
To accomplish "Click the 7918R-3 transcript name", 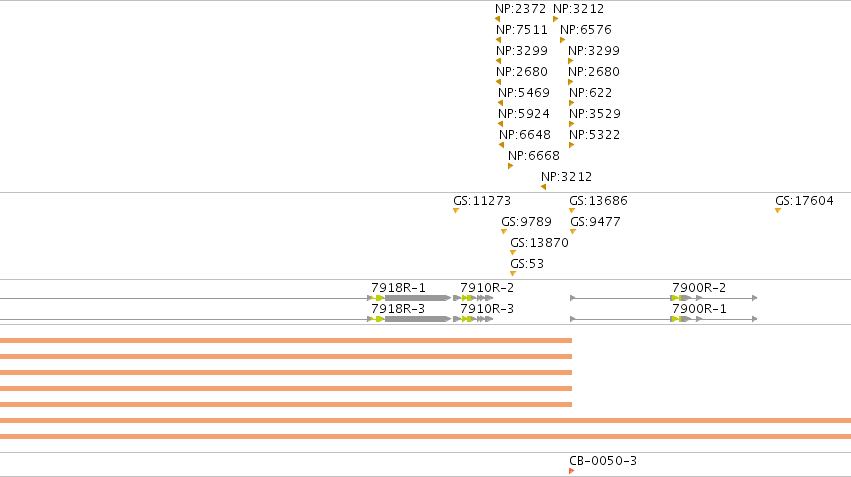I will click(x=398, y=309).
